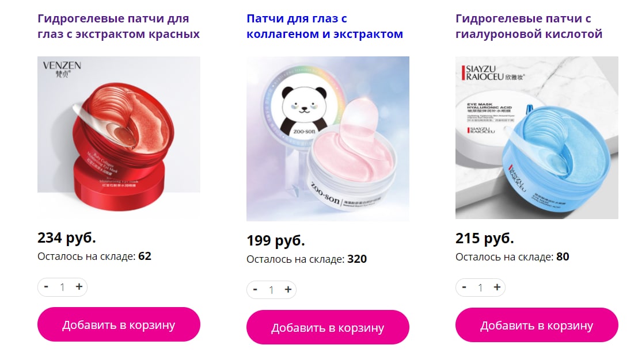Click the zoo-son panda product image
638x364 pixels.
(328, 139)
